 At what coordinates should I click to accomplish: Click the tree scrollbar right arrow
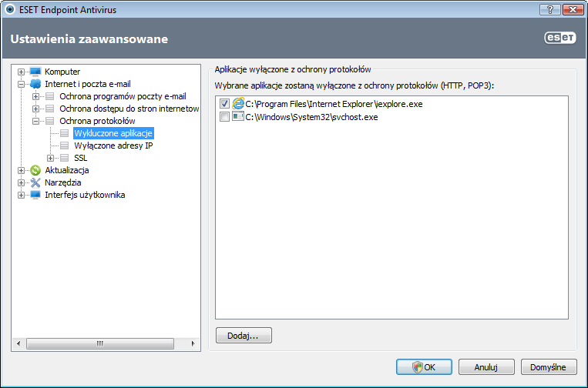[193, 343]
